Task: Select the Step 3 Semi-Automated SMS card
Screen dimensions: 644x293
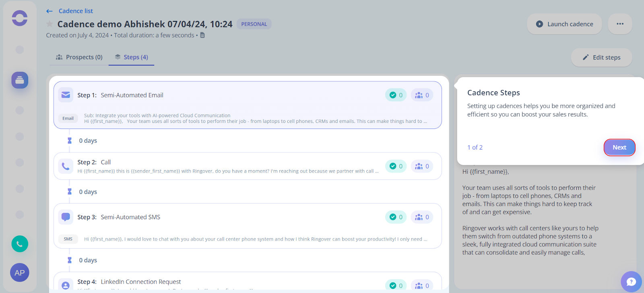Action: 248,226
